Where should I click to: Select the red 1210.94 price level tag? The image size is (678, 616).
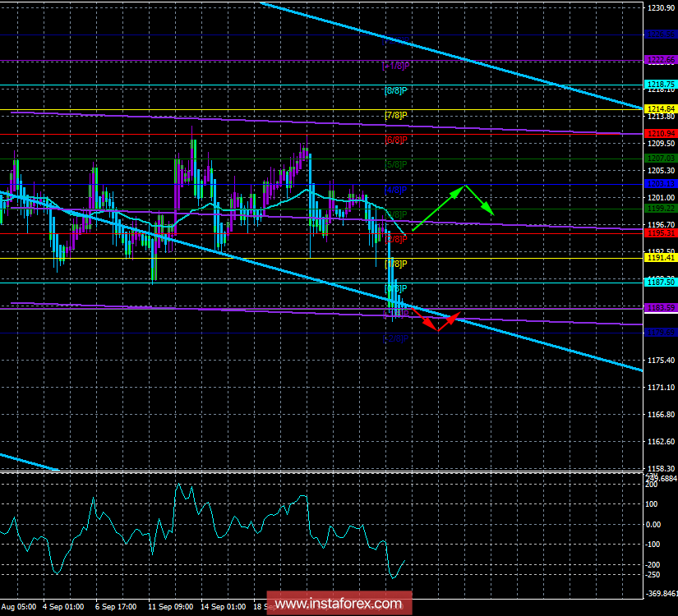click(x=660, y=133)
